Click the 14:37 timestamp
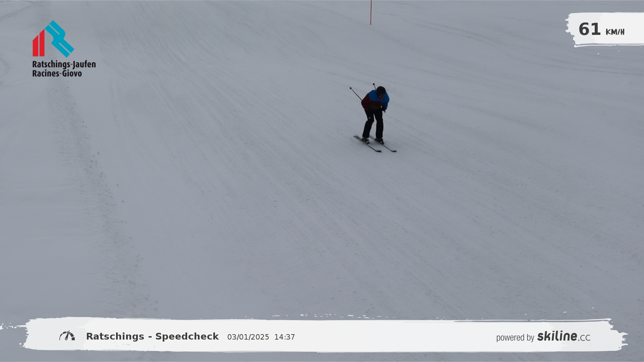Screen dimensions: 644x362 click(284, 337)
